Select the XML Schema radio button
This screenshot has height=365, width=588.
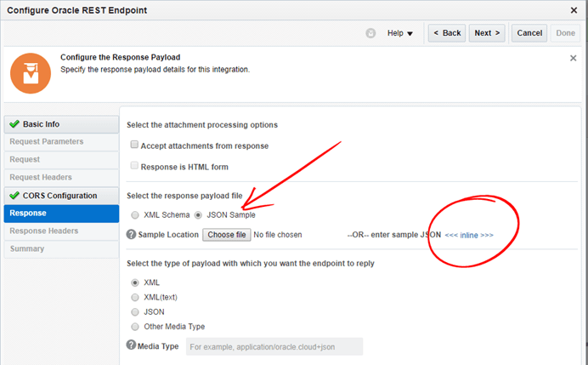(x=134, y=215)
